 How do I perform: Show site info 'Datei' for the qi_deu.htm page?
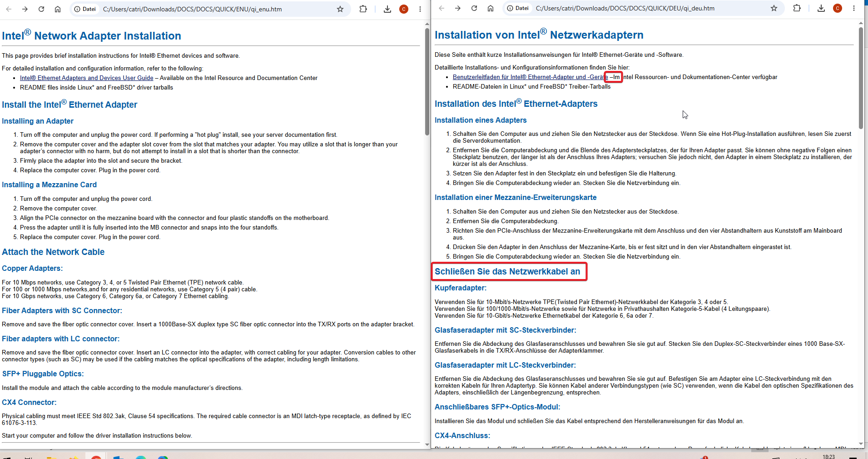tap(518, 8)
